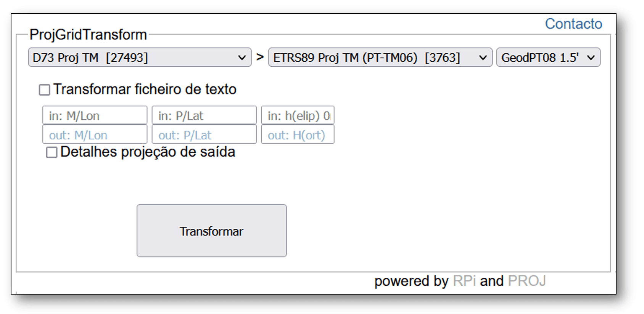Select the 'out: P/Lat' output field

click(x=204, y=135)
